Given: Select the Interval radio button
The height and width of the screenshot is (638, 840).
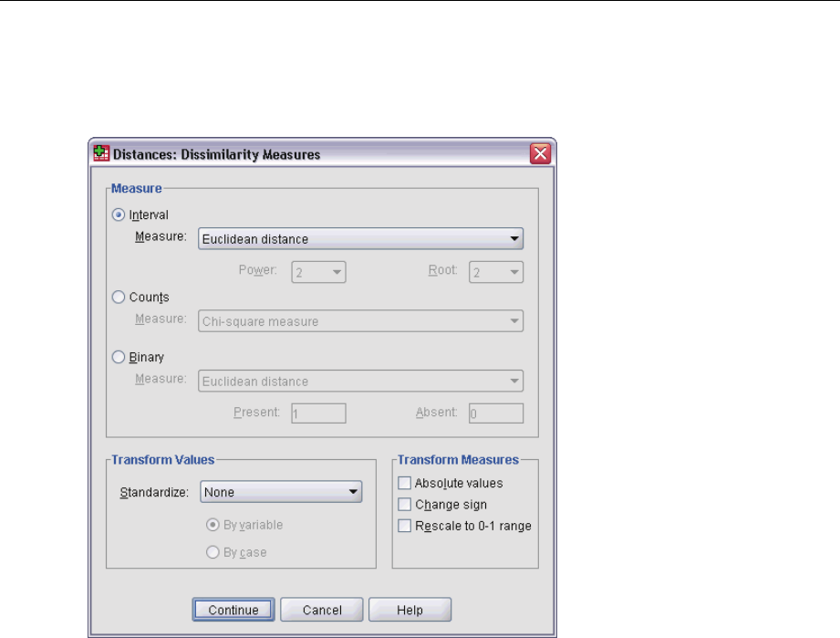Looking at the screenshot, I should coord(119,215).
